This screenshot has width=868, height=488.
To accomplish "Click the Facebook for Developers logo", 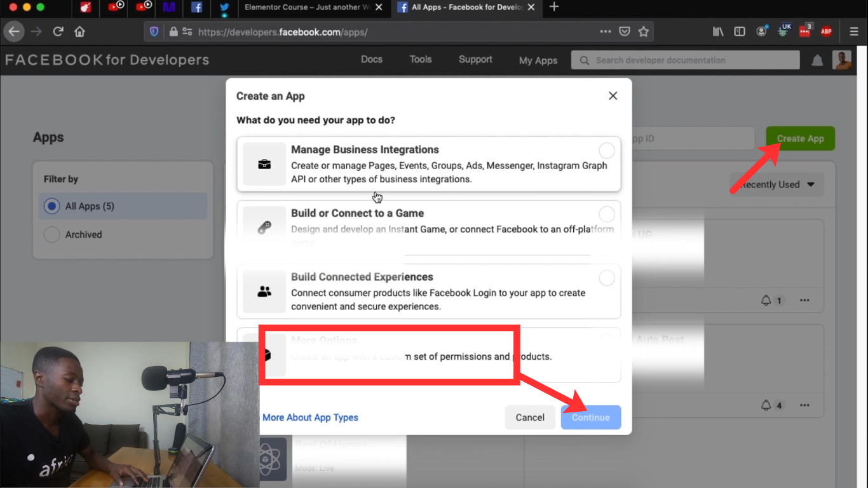I will 107,60.
